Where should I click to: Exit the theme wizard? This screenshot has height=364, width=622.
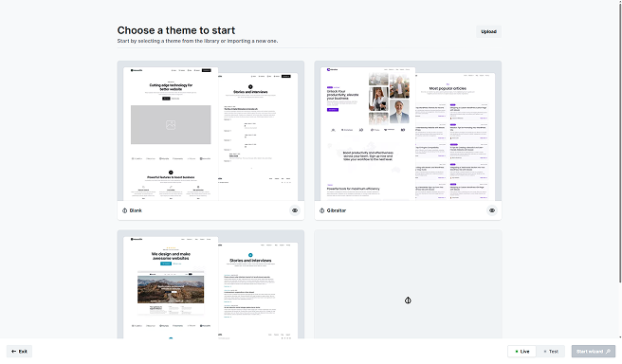click(19, 352)
